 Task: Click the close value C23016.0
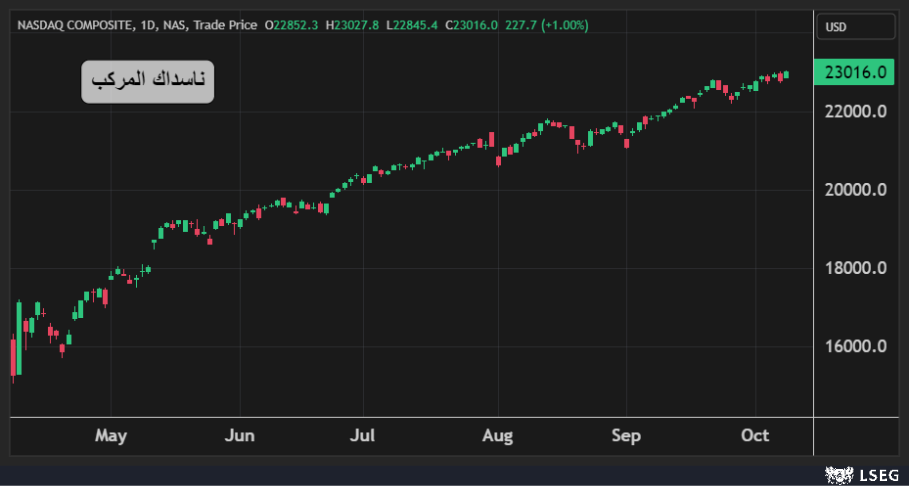point(471,24)
